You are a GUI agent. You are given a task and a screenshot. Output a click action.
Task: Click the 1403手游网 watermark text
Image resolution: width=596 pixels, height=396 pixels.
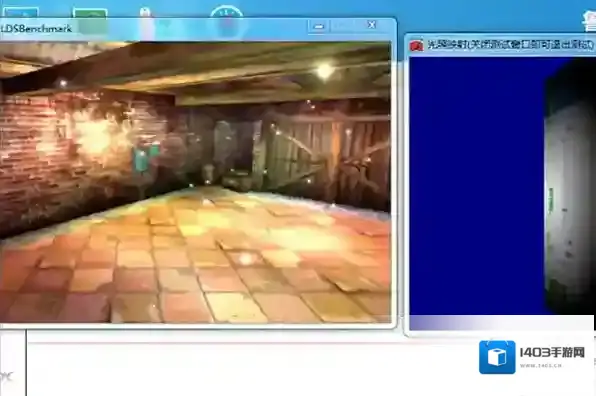(x=552, y=353)
